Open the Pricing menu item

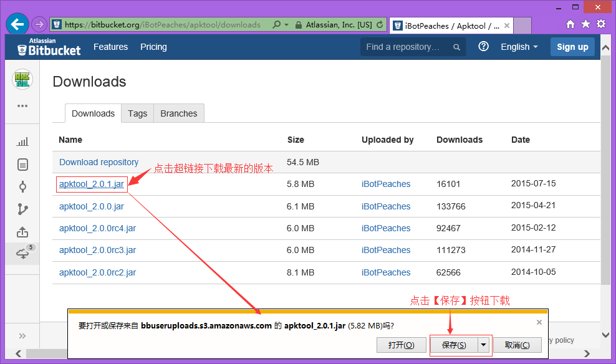pyautogui.click(x=153, y=47)
